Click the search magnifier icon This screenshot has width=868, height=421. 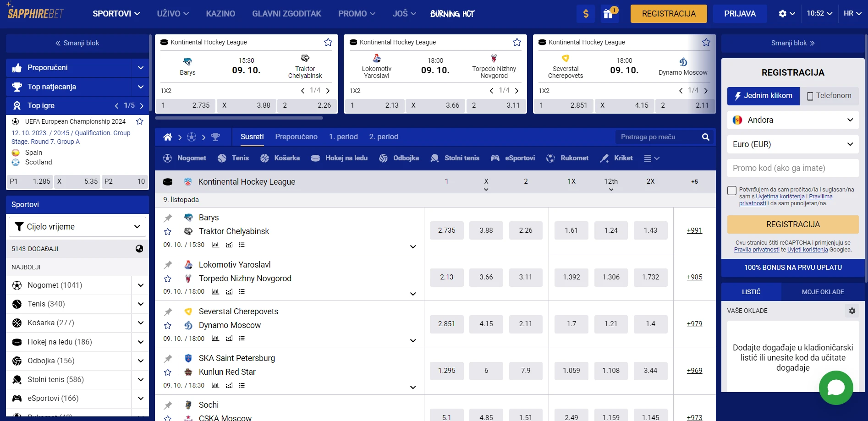(x=706, y=137)
